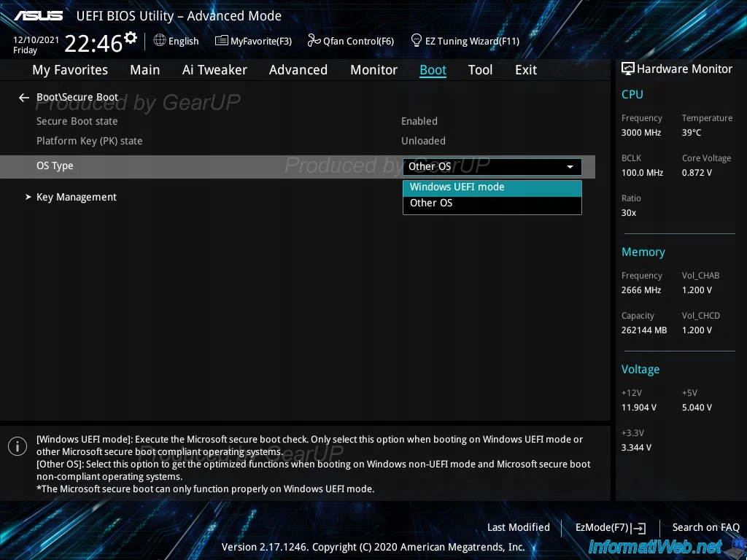Select the Boot tab

(x=433, y=70)
